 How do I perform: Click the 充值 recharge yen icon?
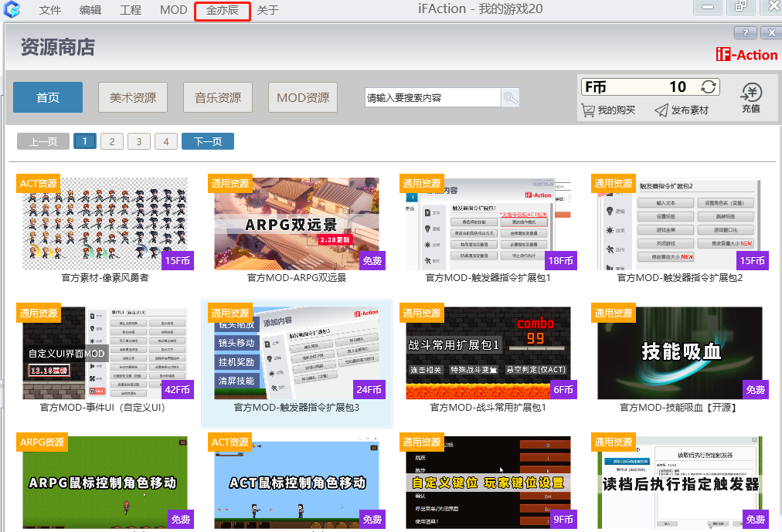[751, 97]
